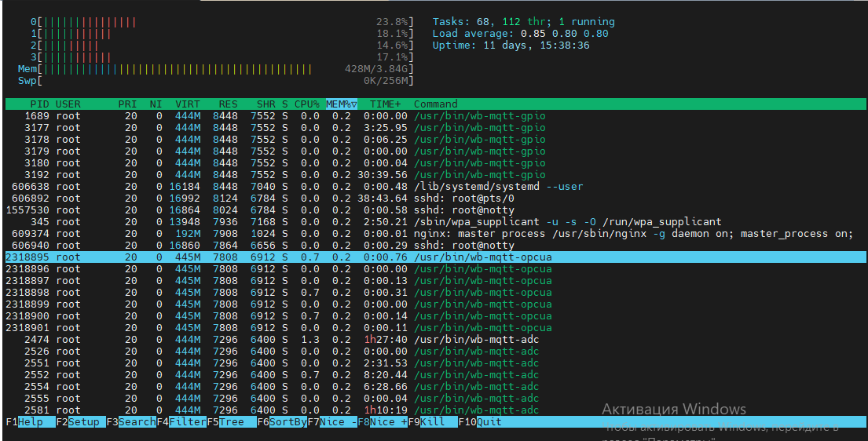Image resolution: width=868 pixels, height=441 pixels.
Task: Select sshd root@notty row PID 606940
Action: [436, 245]
